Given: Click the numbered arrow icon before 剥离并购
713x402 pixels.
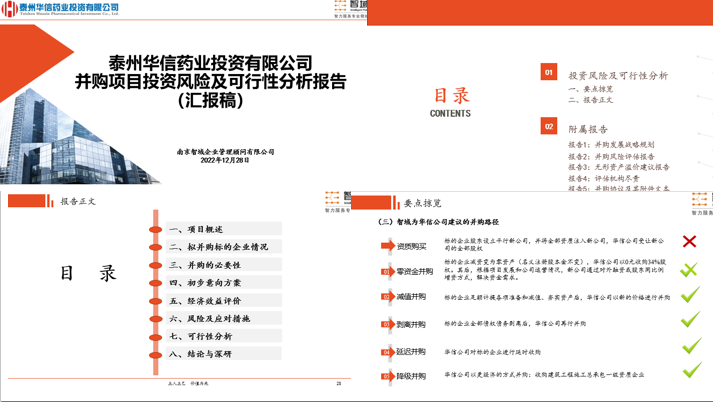Looking at the screenshot, I should (x=388, y=324).
